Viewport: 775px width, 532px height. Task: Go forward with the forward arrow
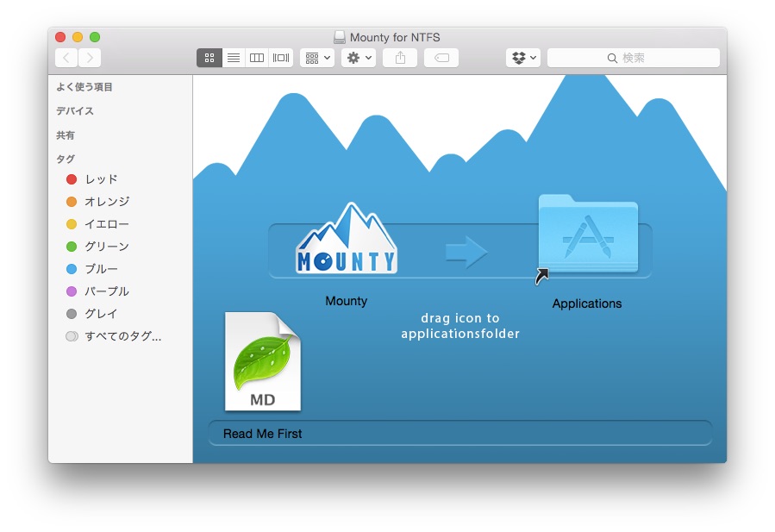pyautogui.click(x=90, y=58)
